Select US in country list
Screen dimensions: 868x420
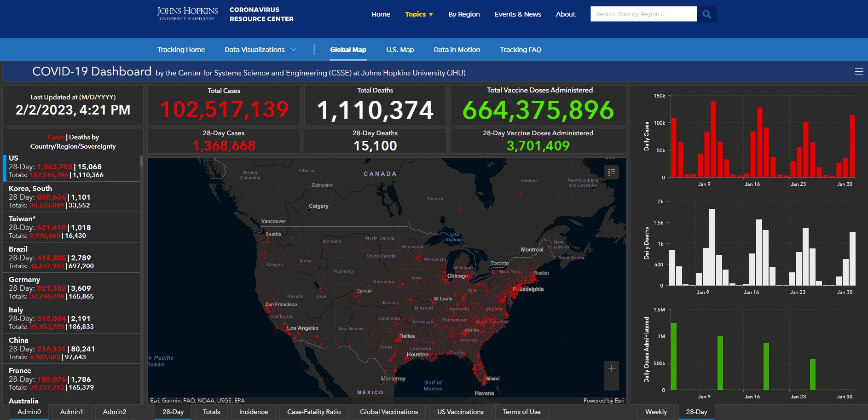71,167
